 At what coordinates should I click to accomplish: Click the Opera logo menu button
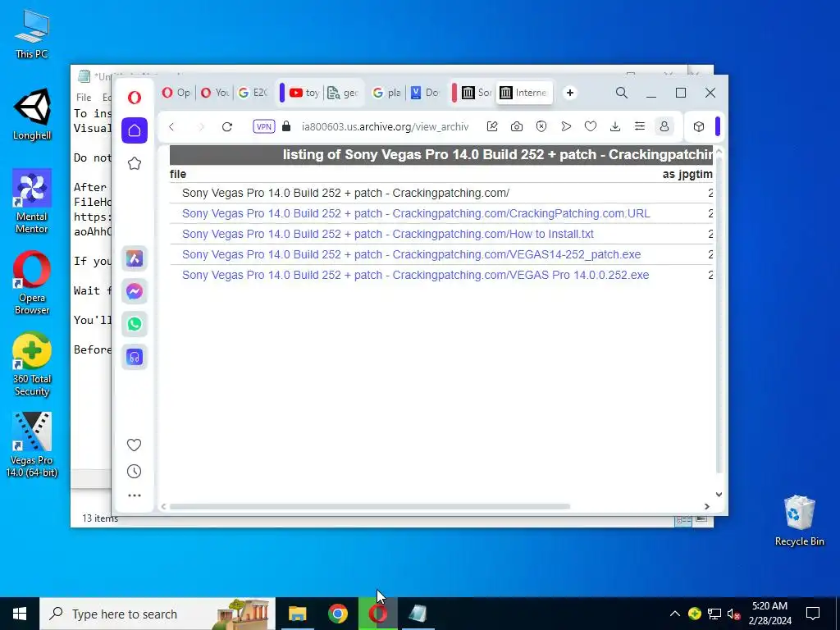(x=135, y=97)
